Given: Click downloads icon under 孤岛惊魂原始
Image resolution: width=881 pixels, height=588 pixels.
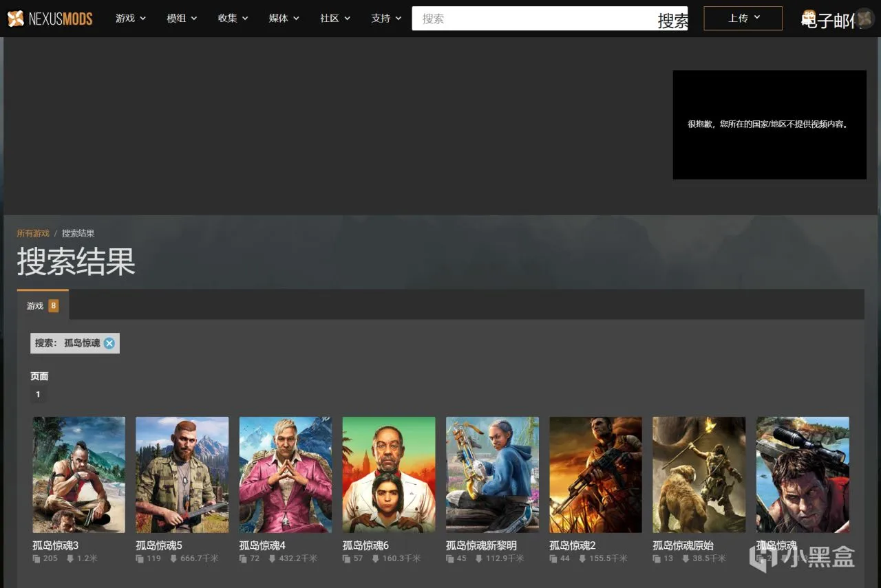Looking at the screenshot, I should tap(686, 558).
